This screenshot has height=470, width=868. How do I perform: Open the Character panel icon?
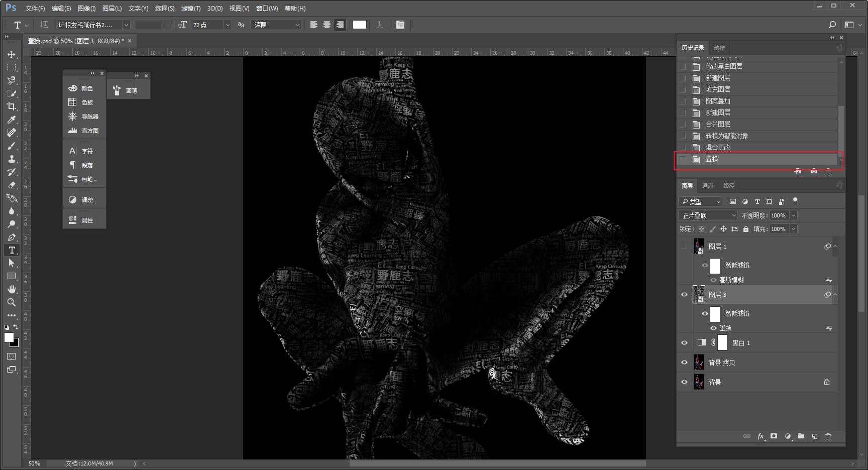click(x=72, y=151)
